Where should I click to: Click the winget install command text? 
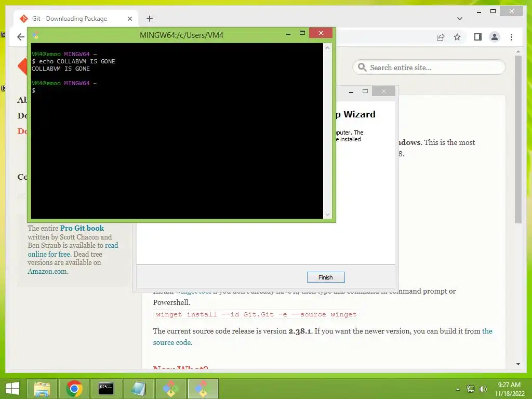click(256, 314)
